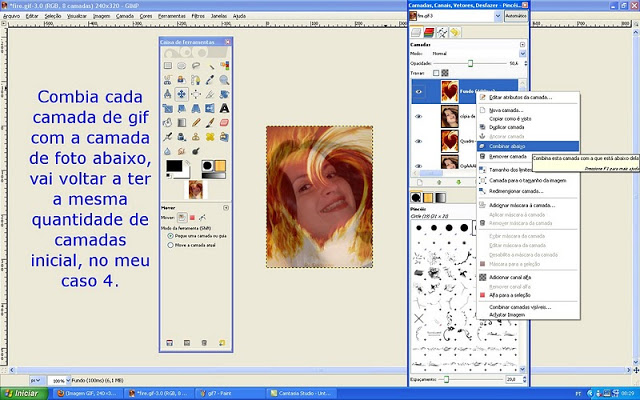Image resolution: width=640 pixels, height=400 pixels.
Task: Select the Move tool in toolbox
Action: pyautogui.click(x=183, y=94)
